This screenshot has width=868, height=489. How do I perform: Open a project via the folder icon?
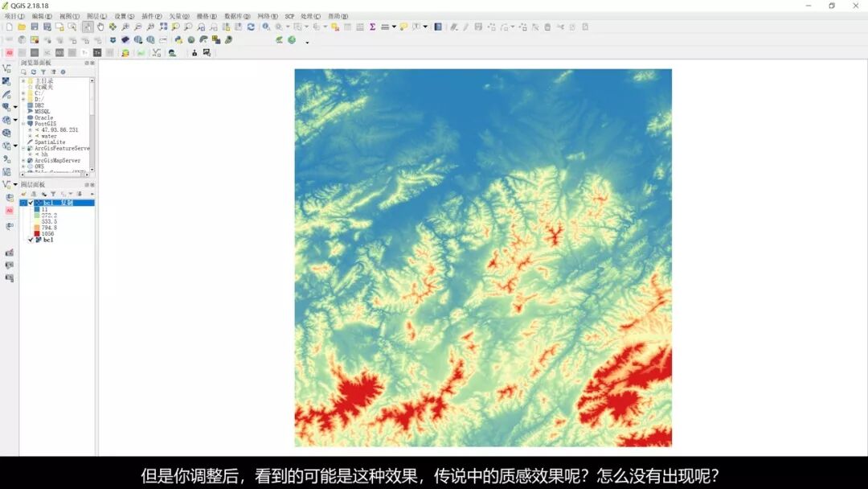click(x=22, y=27)
